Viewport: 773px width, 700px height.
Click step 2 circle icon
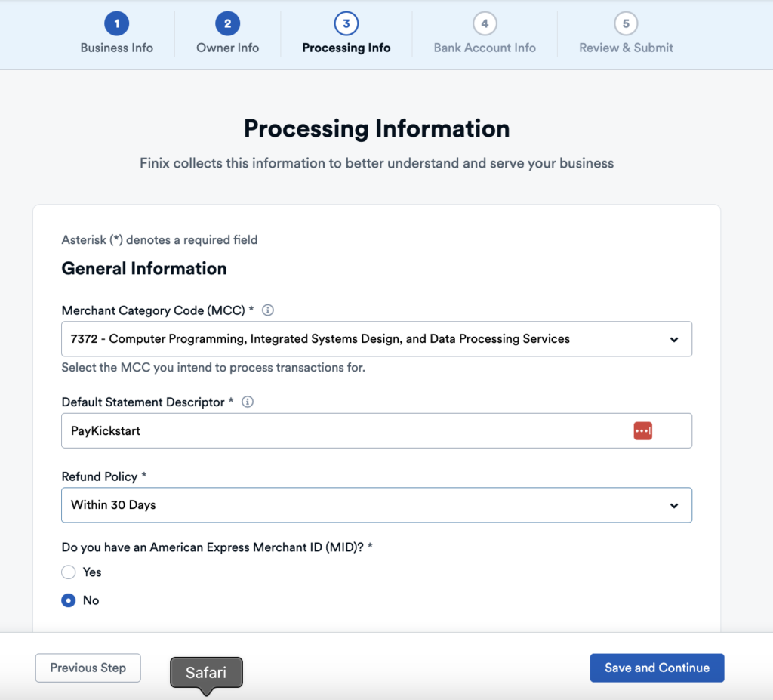[x=227, y=24]
